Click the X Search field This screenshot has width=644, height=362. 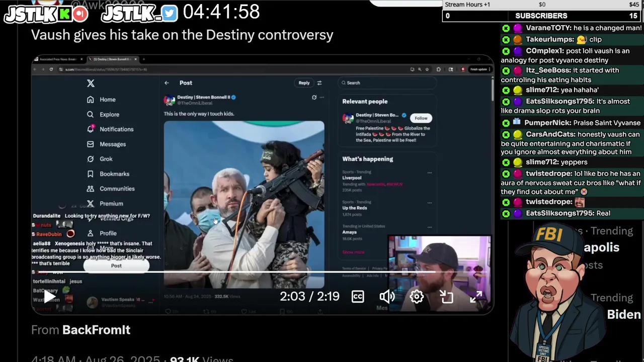point(386,83)
